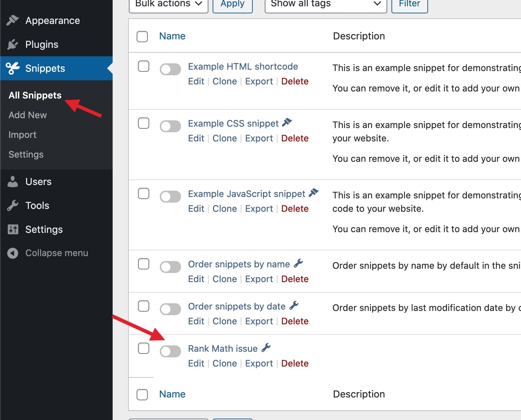
Task: Enable the Example HTML shortcode toggle
Action: (170, 69)
